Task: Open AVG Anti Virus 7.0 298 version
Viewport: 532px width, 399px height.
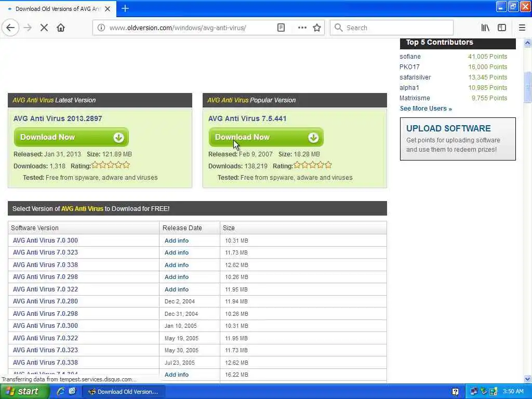Action: coord(45,277)
